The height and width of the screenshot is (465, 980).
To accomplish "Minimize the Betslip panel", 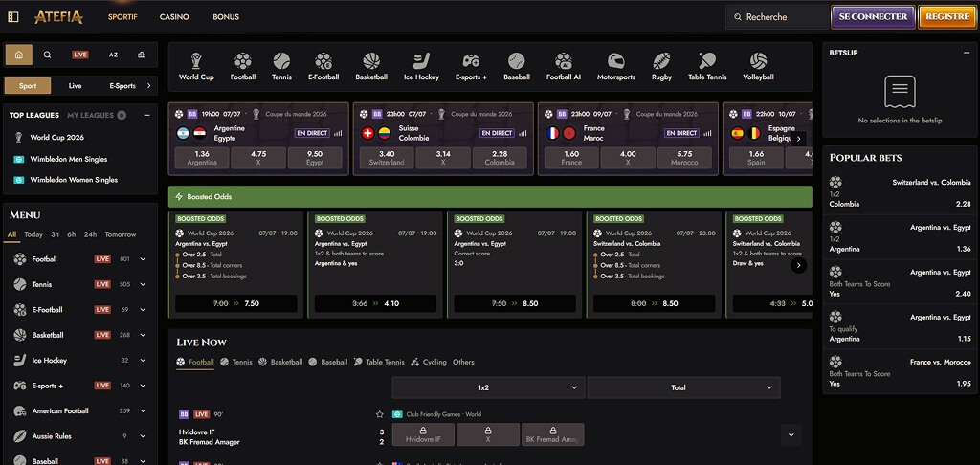I will point(967,54).
